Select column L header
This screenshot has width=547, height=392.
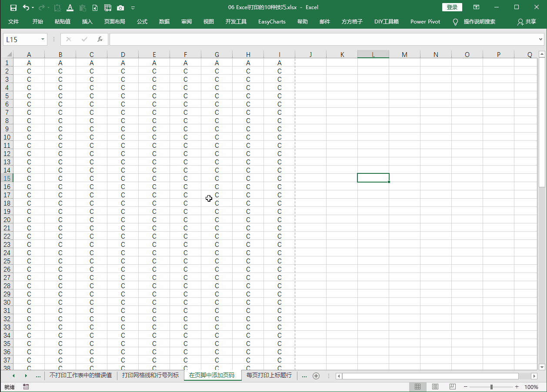(x=373, y=54)
